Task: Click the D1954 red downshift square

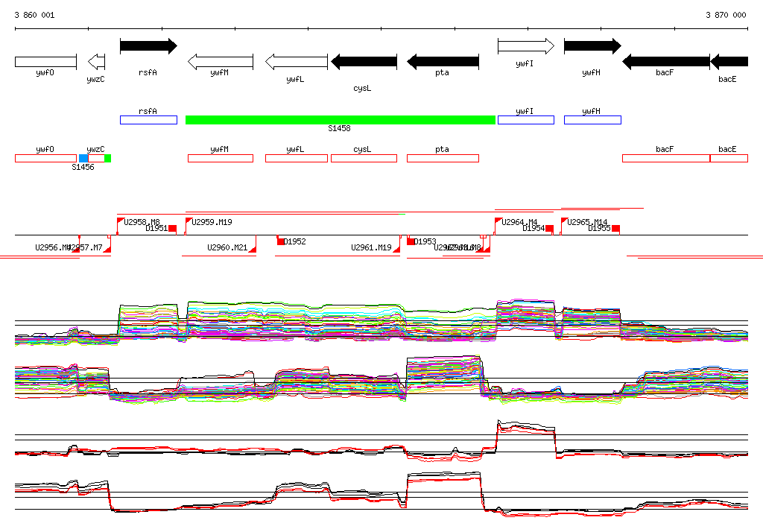Action: [x=549, y=229]
